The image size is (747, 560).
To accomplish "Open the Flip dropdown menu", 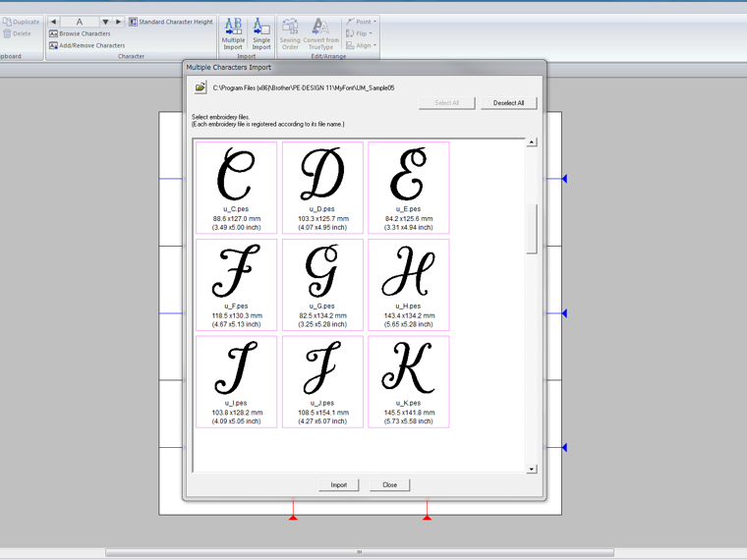I will coord(359,33).
